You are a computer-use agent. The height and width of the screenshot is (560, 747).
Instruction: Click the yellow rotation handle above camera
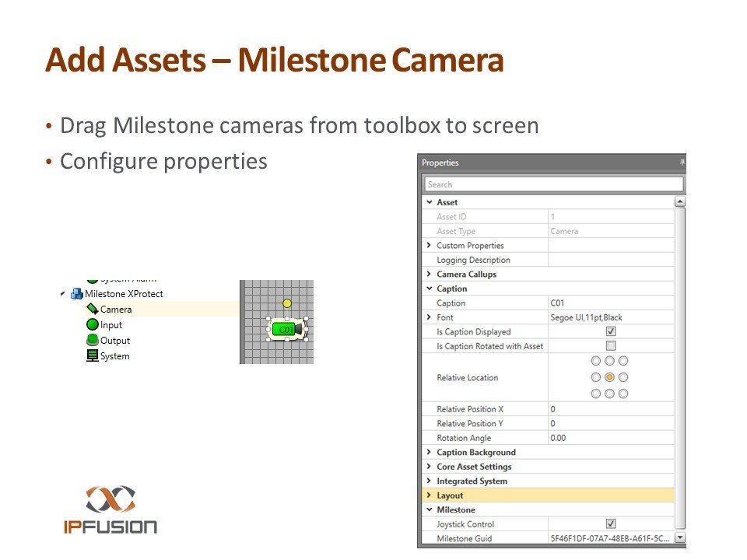pos(287,303)
